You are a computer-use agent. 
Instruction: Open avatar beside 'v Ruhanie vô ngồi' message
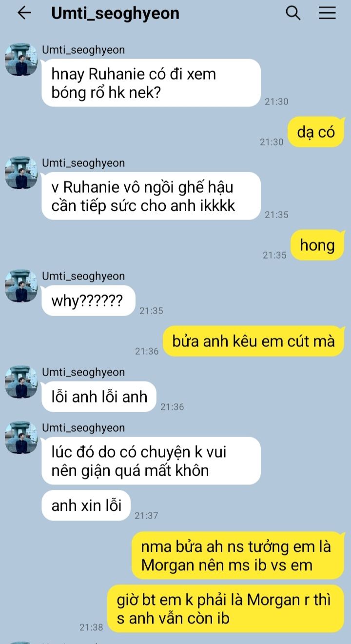point(21,173)
